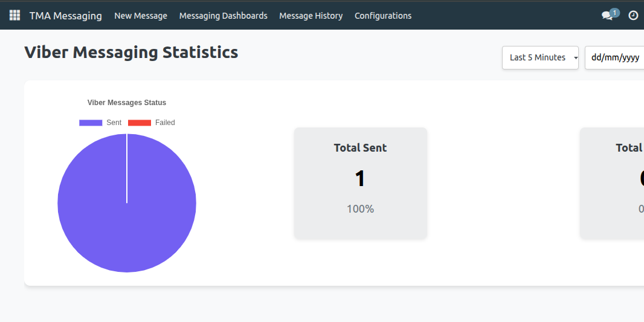Click the Viber Messages Status chart title
This screenshot has width=644, height=322.
(x=127, y=103)
